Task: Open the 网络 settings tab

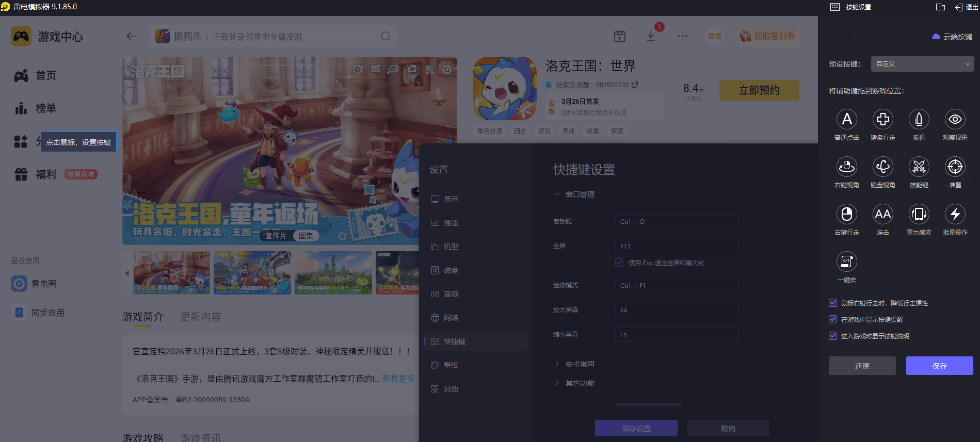Action: [x=475, y=318]
